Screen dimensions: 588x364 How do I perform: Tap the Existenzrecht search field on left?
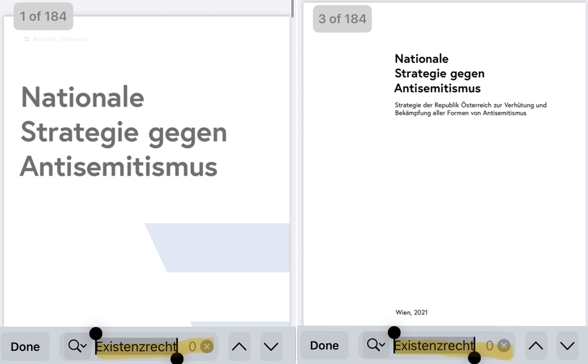(140, 346)
